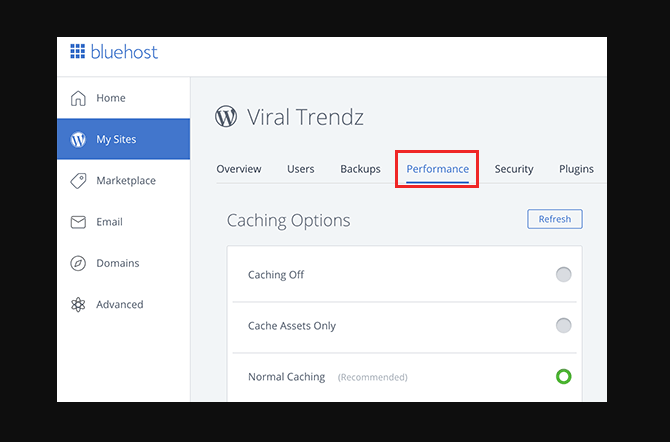The height and width of the screenshot is (442, 670).
Task: Click the WordPress logo next to Viral Trendz
Action: (226, 116)
